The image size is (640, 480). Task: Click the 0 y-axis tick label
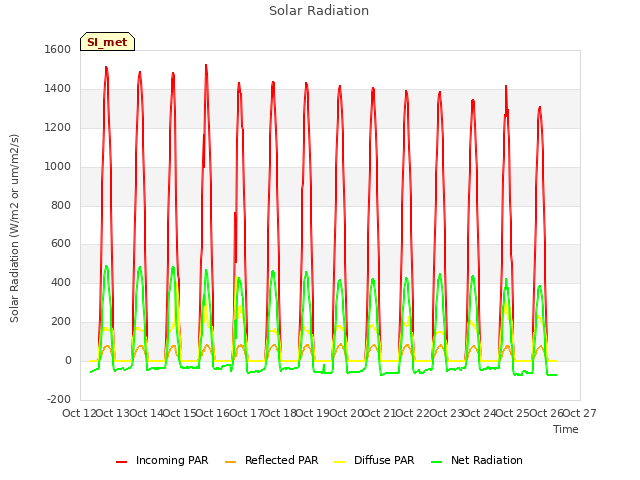point(68,361)
